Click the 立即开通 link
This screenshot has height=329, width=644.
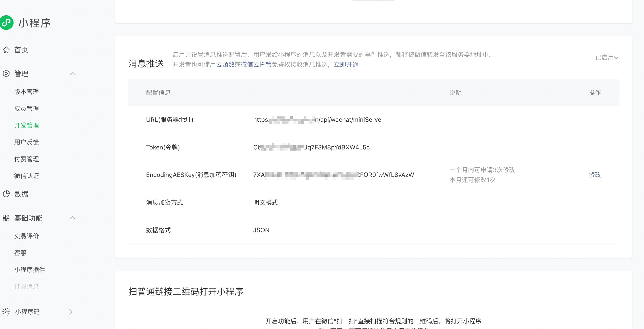pyautogui.click(x=346, y=65)
